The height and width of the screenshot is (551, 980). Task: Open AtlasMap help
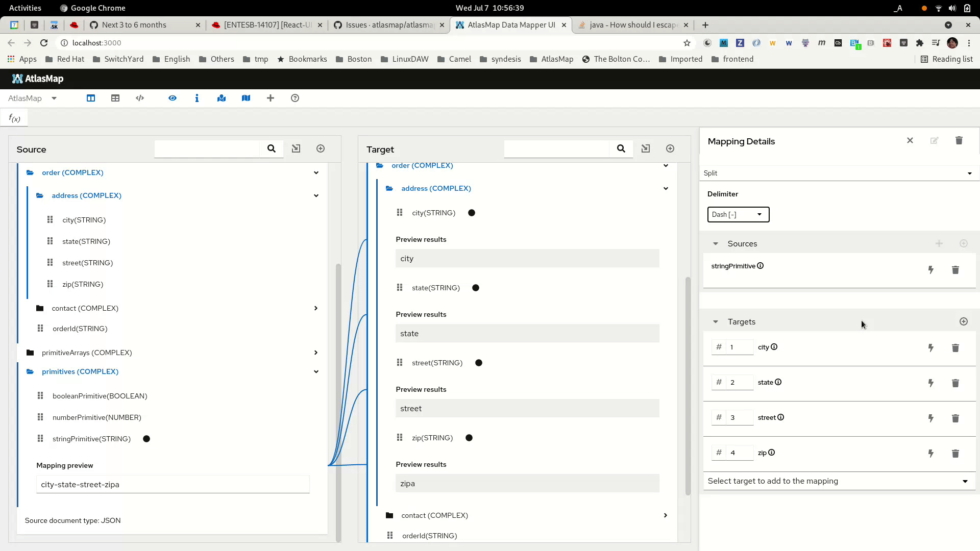[295, 98]
